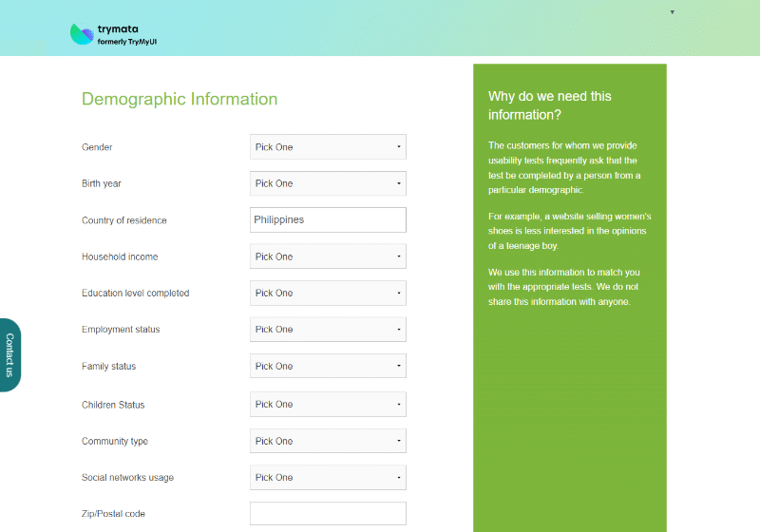Open the Employment status dropdown
The height and width of the screenshot is (532, 760).
coord(328,330)
